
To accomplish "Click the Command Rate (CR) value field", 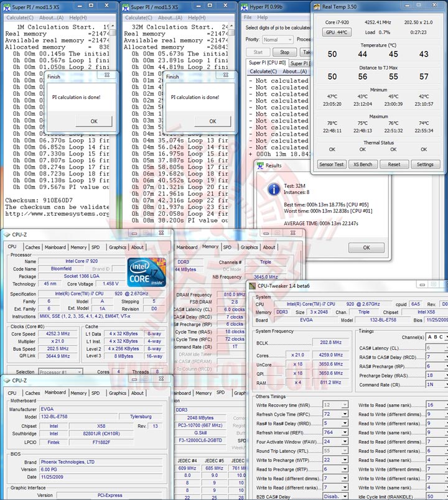I will click(x=437, y=384).
